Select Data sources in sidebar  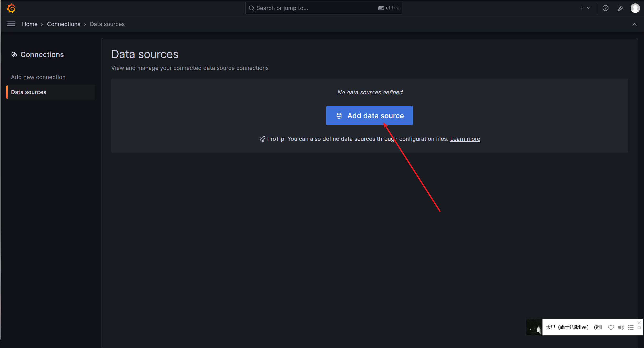pos(29,92)
